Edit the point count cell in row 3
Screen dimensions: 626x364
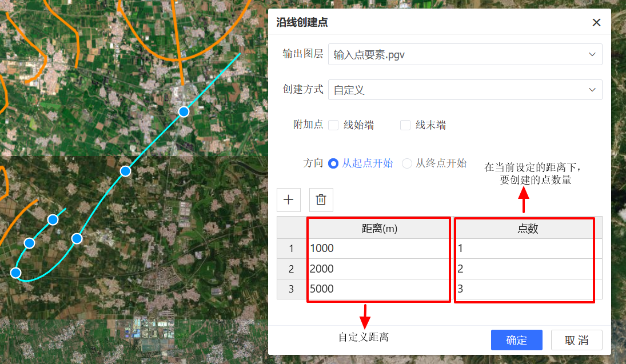click(x=525, y=289)
